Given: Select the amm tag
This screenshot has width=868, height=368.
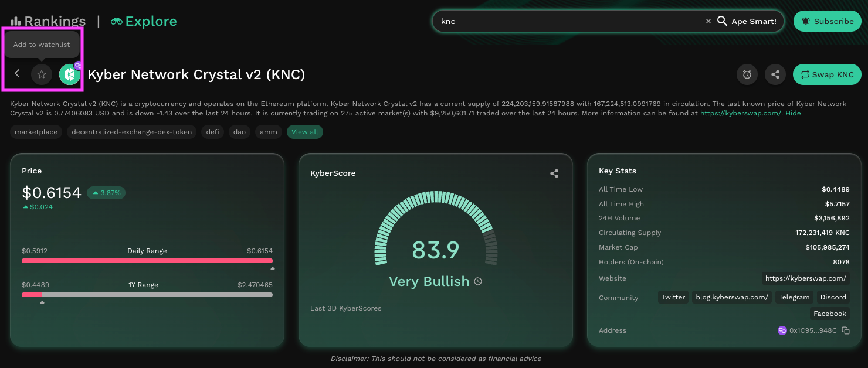Looking at the screenshot, I should coord(269,132).
